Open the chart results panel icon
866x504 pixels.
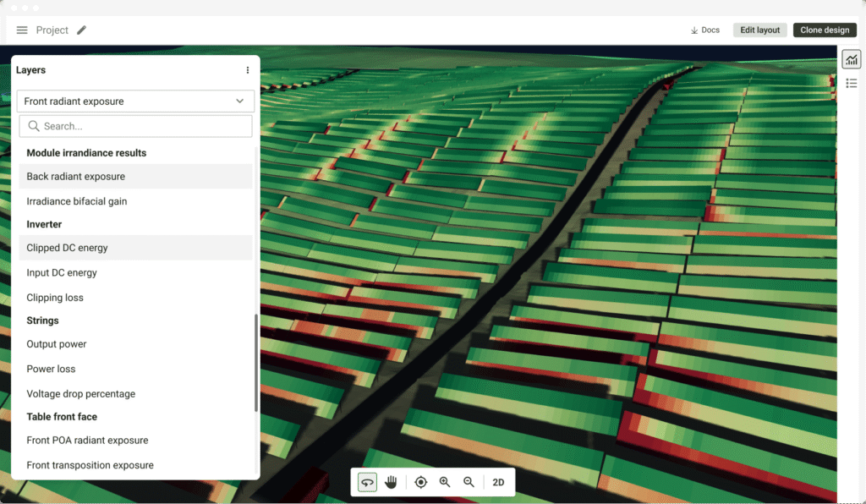pos(852,59)
